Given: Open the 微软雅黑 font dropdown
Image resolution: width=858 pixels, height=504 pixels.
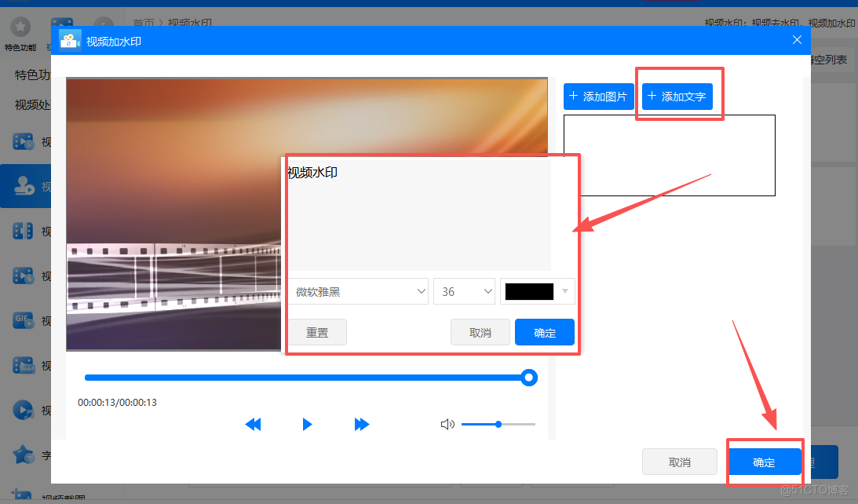Looking at the screenshot, I should [x=359, y=292].
